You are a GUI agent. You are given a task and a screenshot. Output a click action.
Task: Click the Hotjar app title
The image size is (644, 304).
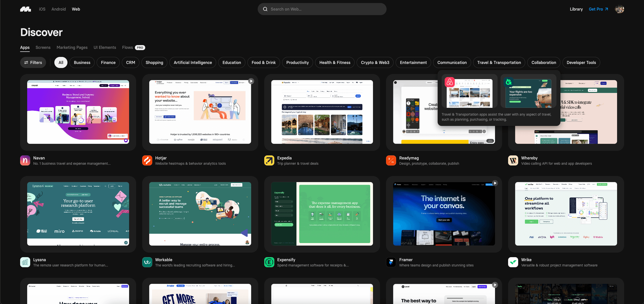tap(161, 158)
